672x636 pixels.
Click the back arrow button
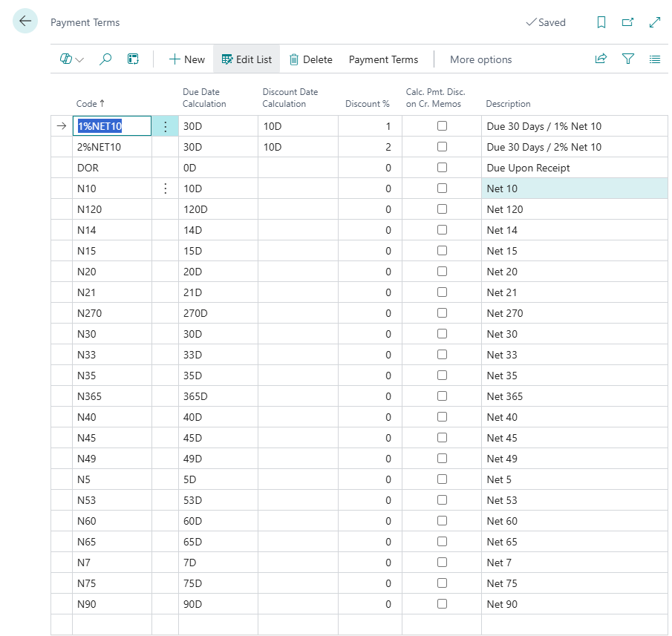[x=25, y=22]
